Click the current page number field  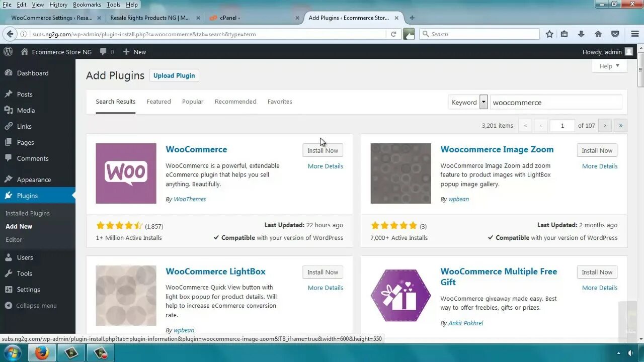[562, 126]
